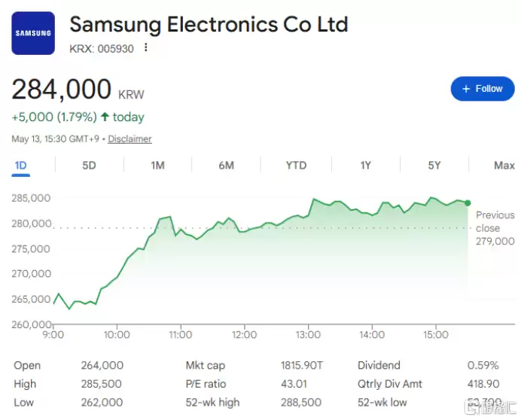The width and height of the screenshot is (521, 420).
Task: Select the 1D time range tab
Action: point(20,165)
